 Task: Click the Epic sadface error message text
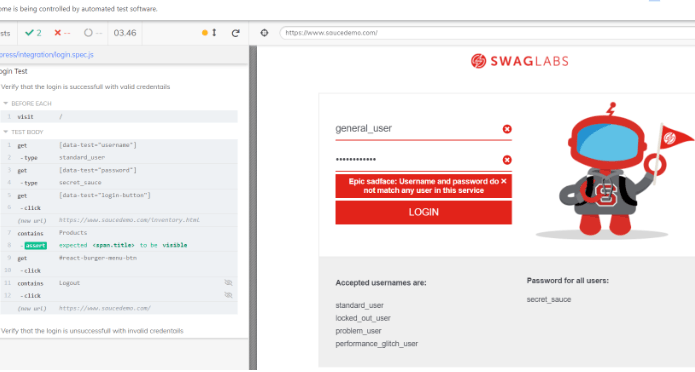[x=423, y=186]
